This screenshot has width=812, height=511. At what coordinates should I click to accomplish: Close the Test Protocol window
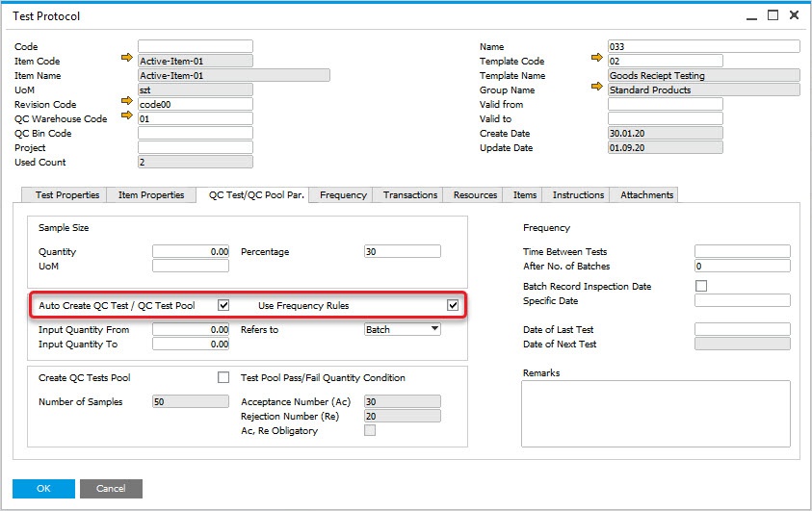click(794, 15)
